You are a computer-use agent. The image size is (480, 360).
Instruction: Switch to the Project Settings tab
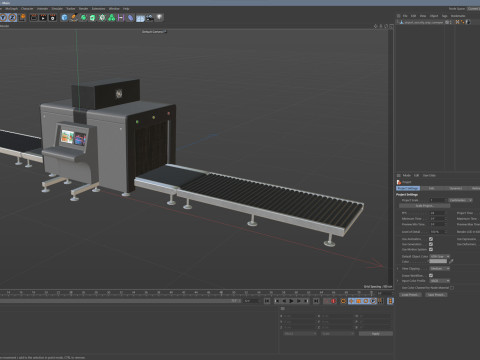pyautogui.click(x=408, y=188)
